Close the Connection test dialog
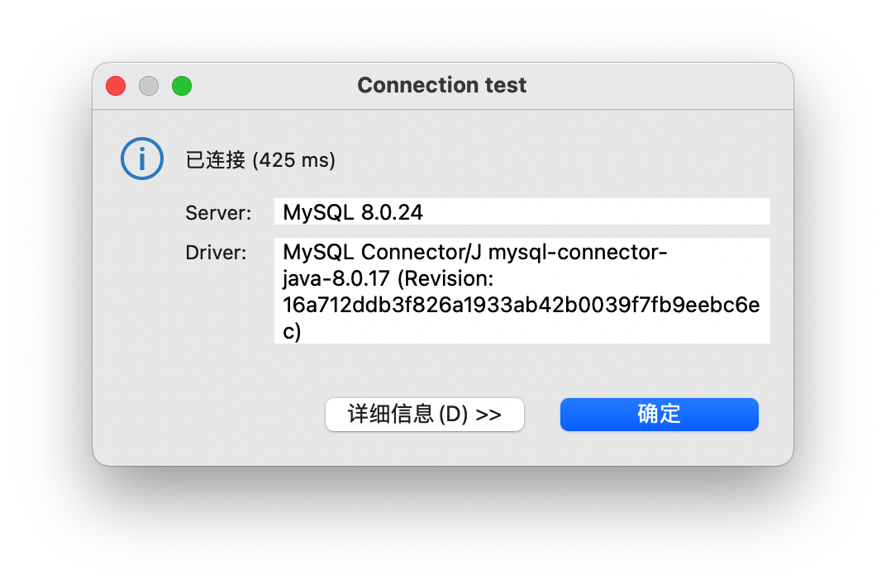The height and width of the screenshot is (588, 886). tap(116, 86)
